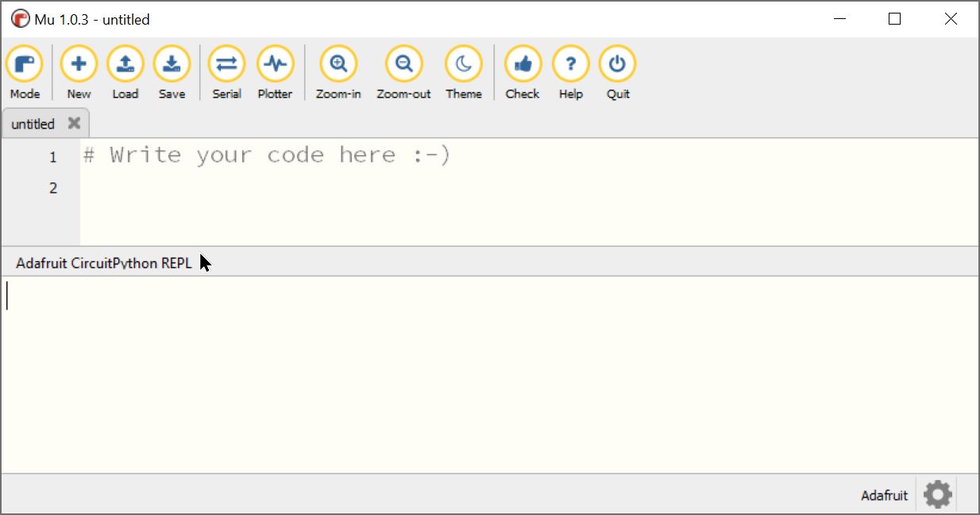Click the Load file icon
Screen dimensions: 980x515
click(x=125, y=72)
